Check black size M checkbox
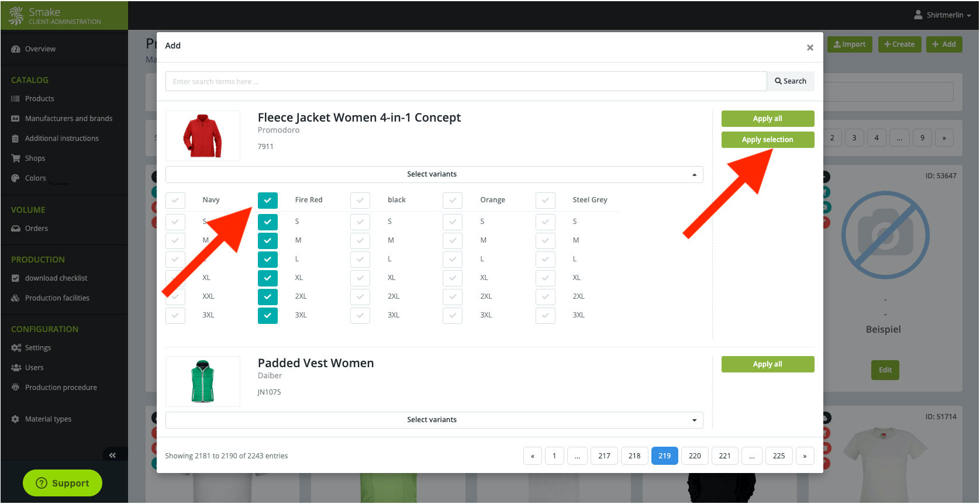Viewport: 980px width, 504px height. (x=360, y=240)
